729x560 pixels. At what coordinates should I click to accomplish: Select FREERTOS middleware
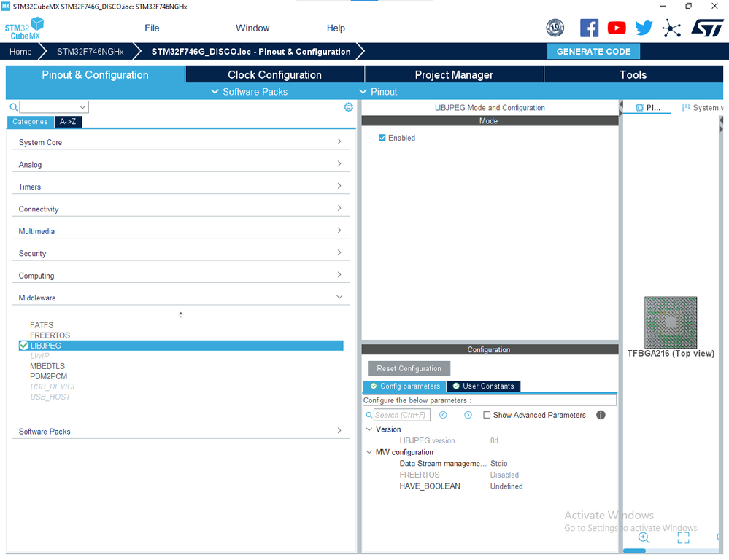[50, 335]
